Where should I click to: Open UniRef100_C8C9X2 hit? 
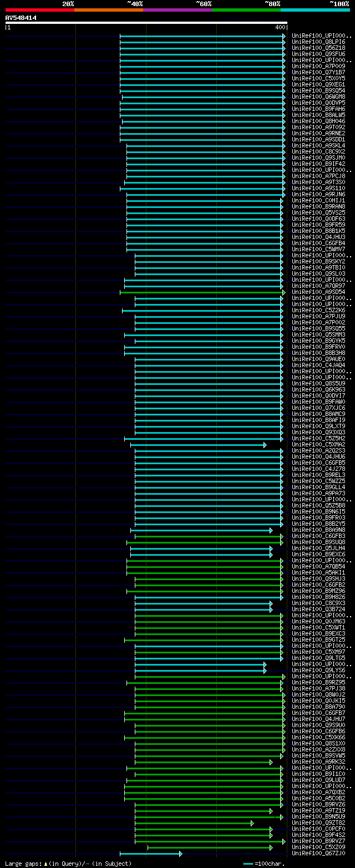(x=318, y=151)
